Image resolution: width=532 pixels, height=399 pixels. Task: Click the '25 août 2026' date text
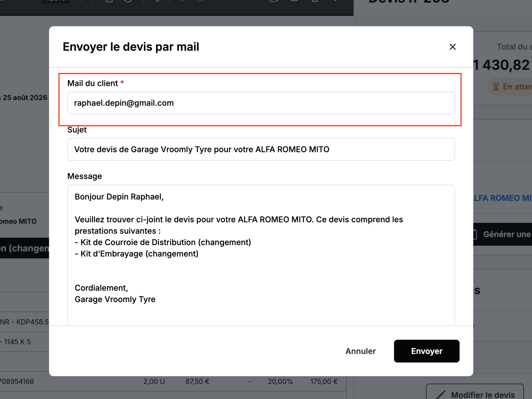[25, 97]
